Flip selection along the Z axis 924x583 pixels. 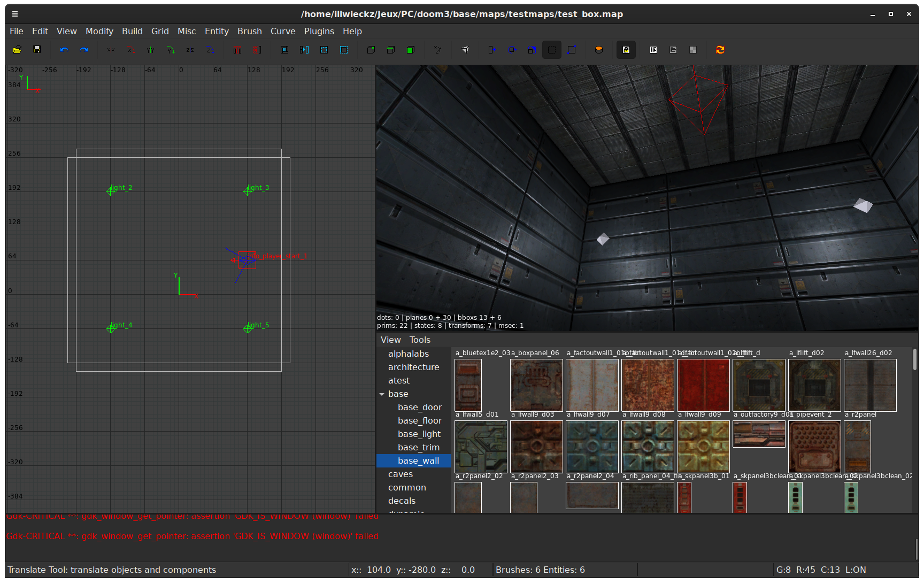(x=190, y=50)
